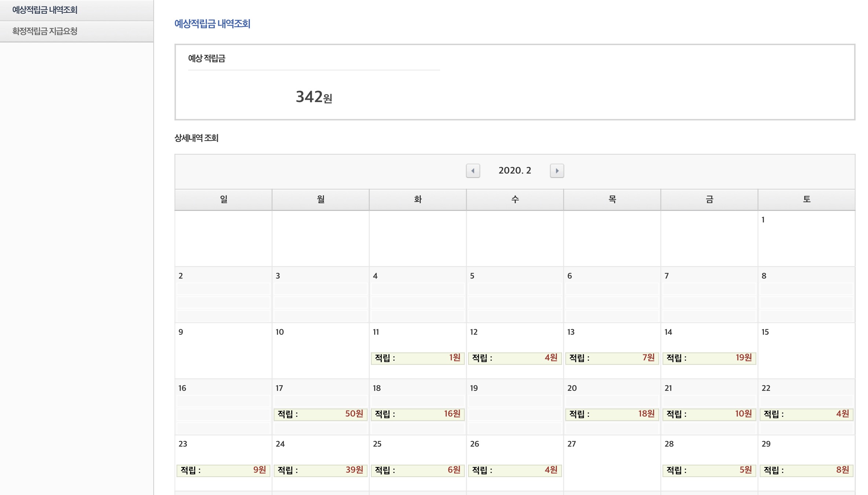Select the 16원 reward on the 18th
The height and width of the screenshot is (495, 868).
pyautogui.click(x=417, y=414)
